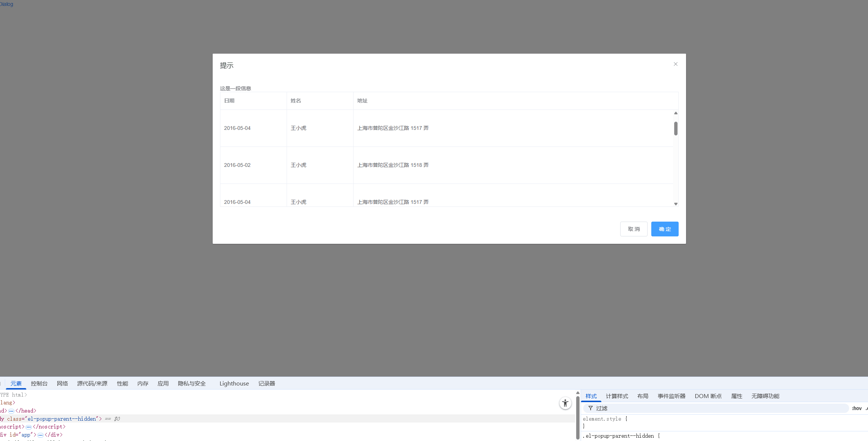Open the 应用 DevTools tab
The image size is (868, 441).
tap(163, 383)
